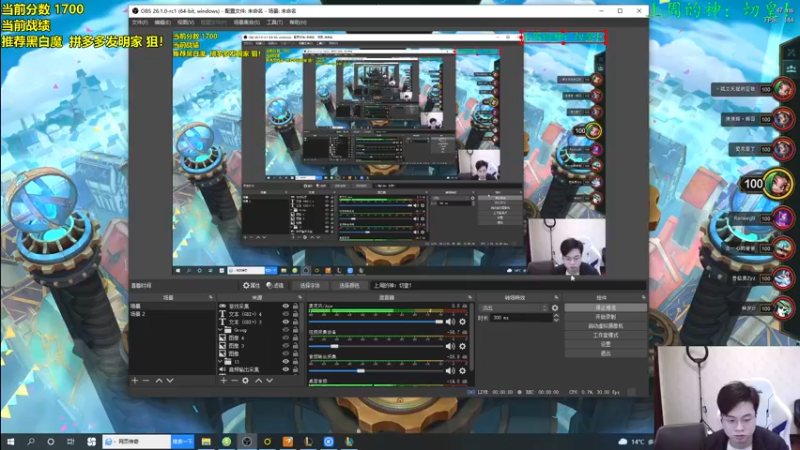Collapse the Group folder in Sources

point(221,330)
